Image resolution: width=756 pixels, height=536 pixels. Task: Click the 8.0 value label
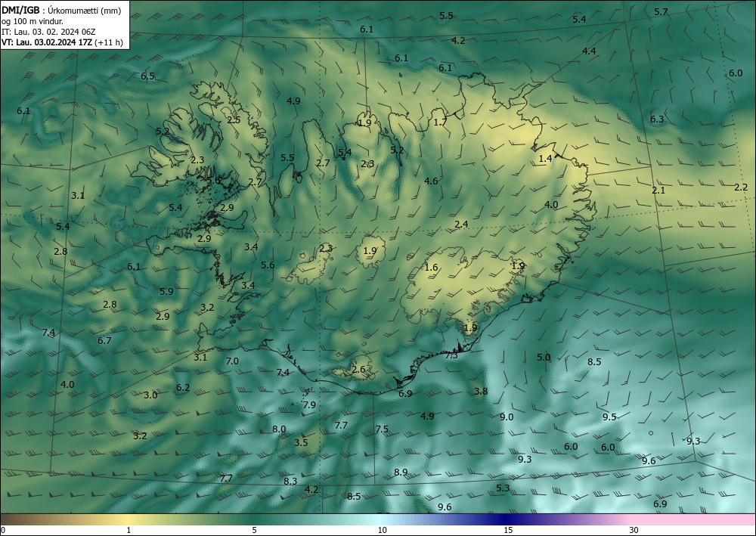pyautogui.click(x=279, y=429)
